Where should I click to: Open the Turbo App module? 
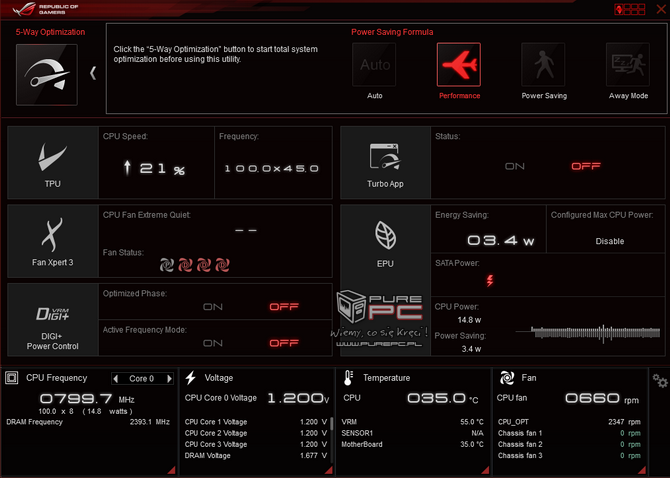[x=385, y=162]
